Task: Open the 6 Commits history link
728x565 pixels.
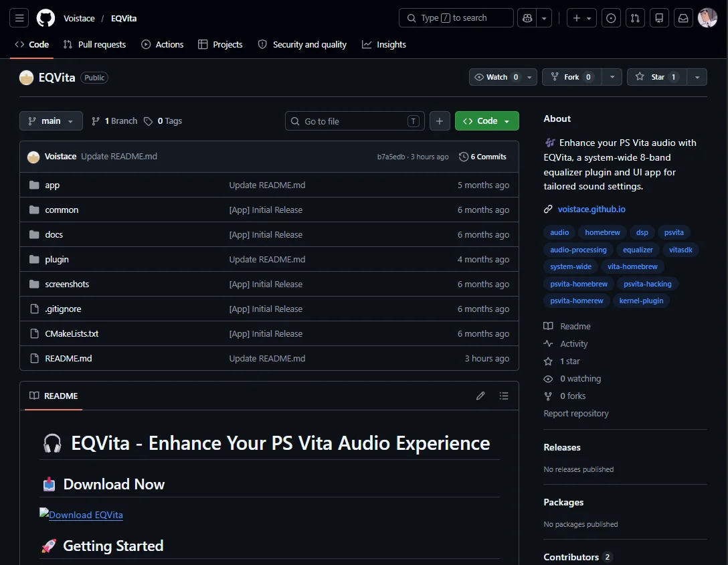Action: (483, 157)
